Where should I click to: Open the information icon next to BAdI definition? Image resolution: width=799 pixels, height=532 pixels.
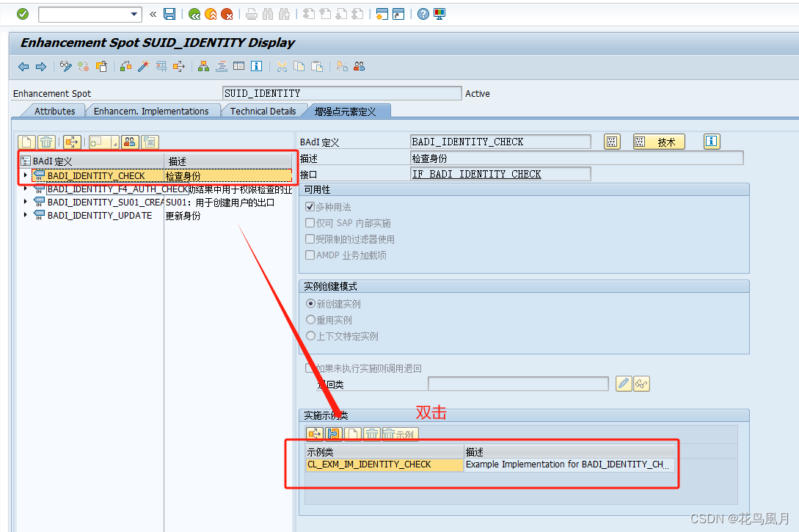711,141
